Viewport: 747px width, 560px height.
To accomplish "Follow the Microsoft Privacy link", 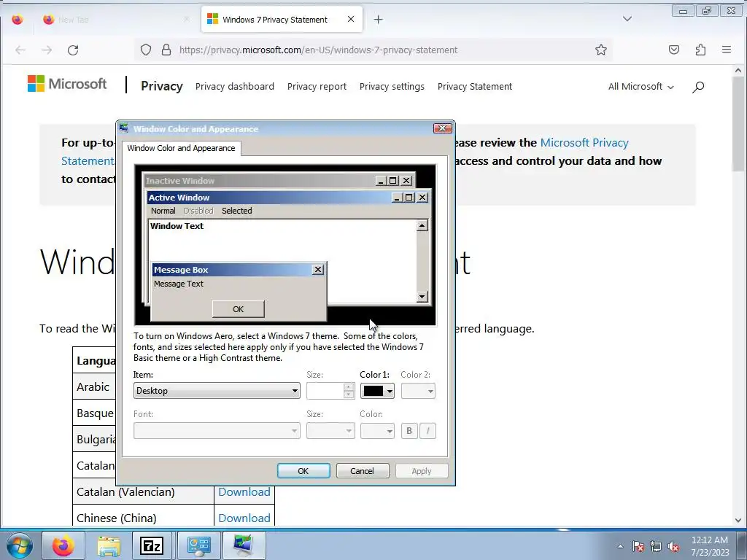I will click(x=584, y=143).
